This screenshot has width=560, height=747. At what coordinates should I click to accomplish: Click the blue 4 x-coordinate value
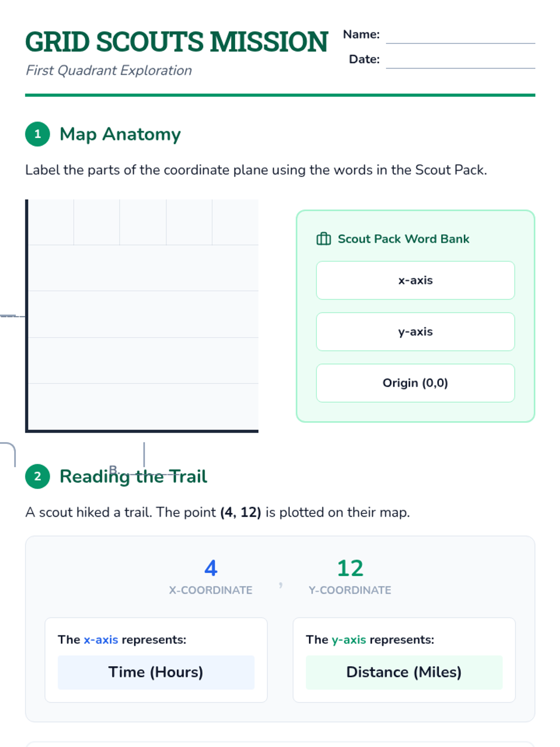click(211, 568)
